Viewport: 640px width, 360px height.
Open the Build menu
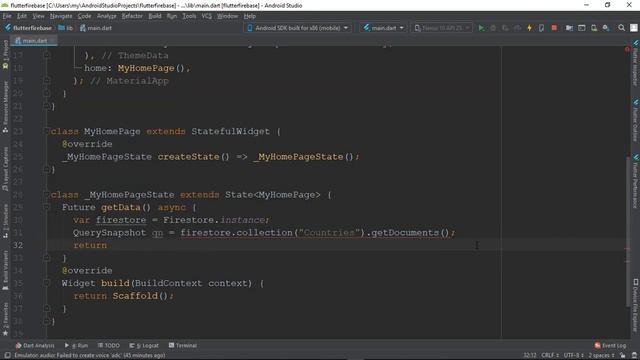pos(155,16)
